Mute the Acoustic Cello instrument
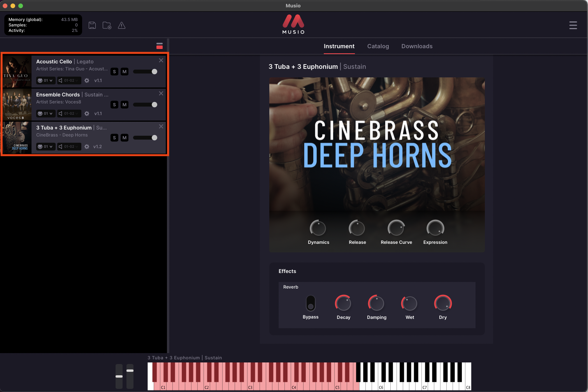 125,72
